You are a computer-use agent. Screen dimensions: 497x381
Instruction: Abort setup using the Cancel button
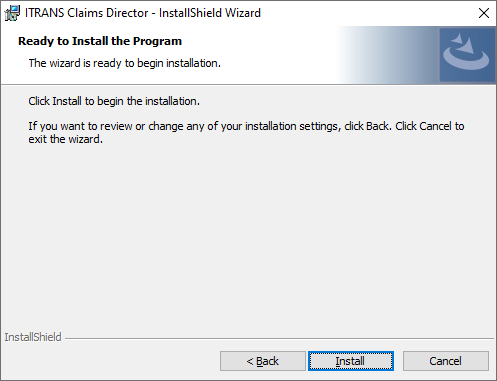click(x=446, y=361)
